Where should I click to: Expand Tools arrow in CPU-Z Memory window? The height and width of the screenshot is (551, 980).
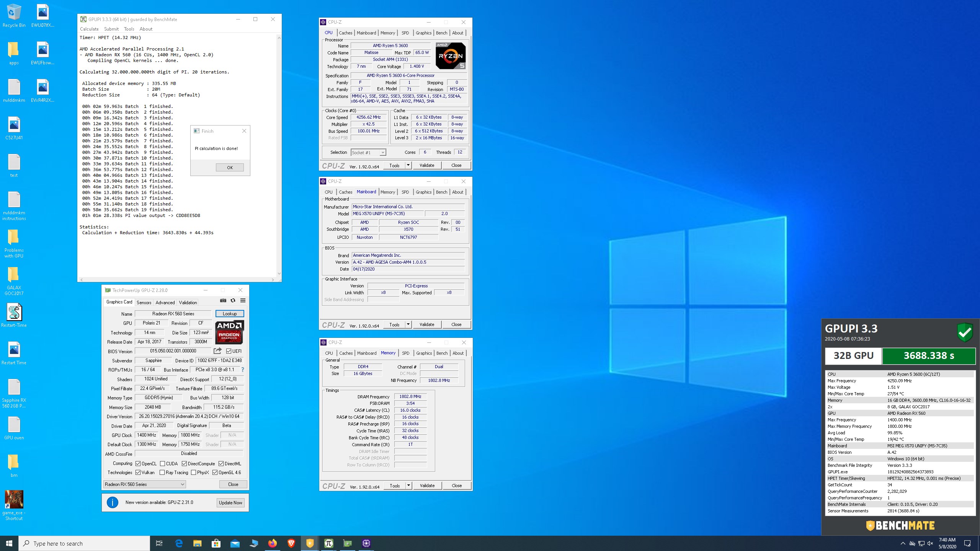tap(408, 486)
